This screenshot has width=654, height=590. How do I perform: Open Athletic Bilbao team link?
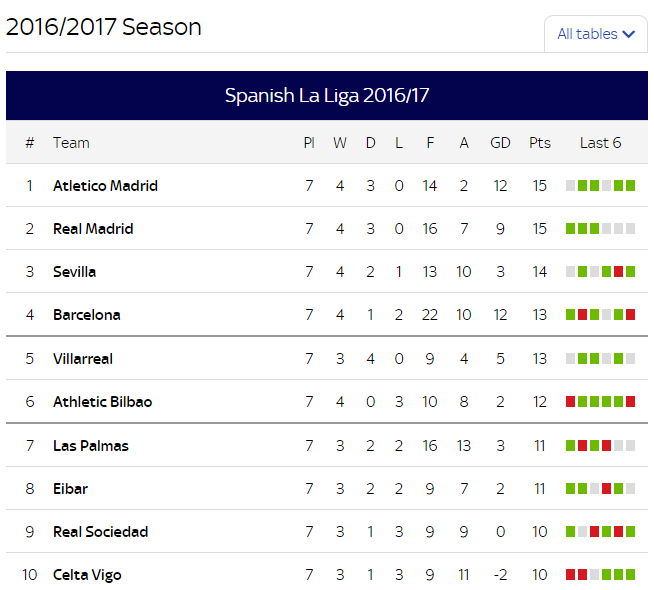pyautogui.click(x=103, y=402)
